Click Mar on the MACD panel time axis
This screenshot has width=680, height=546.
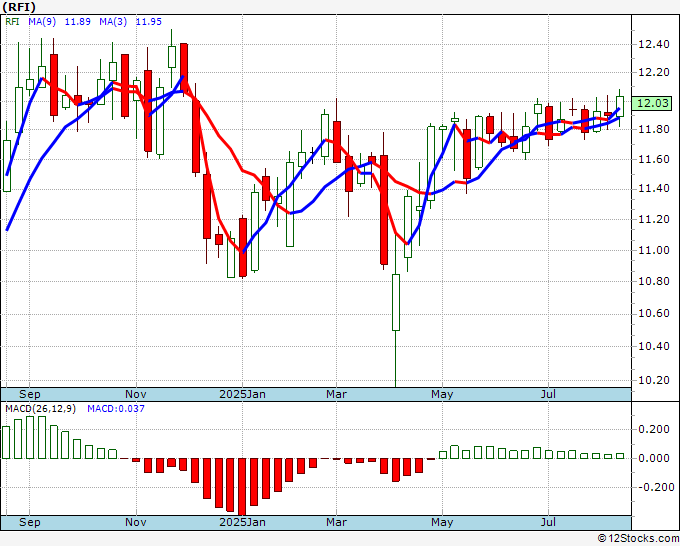coord(337,522)
